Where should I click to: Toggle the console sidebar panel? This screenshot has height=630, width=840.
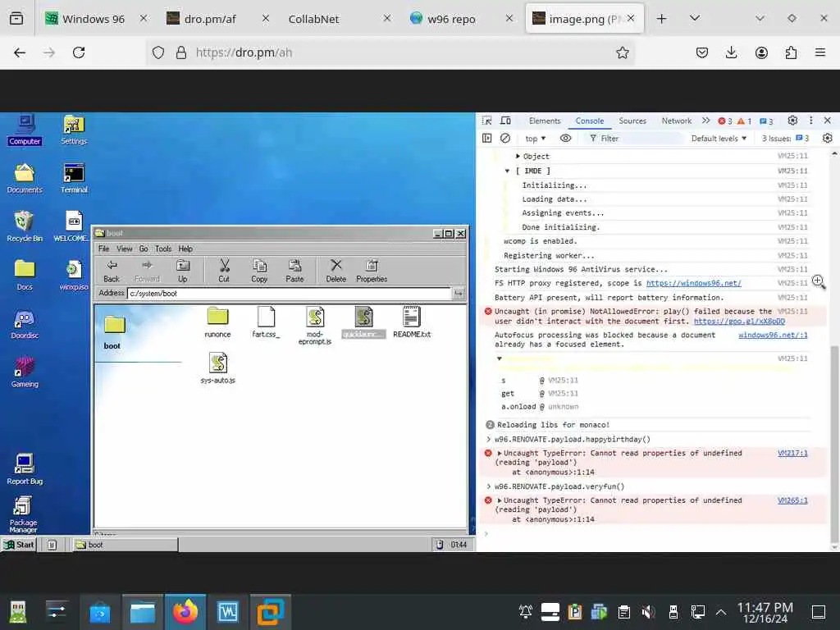pyautogui.click(x=486, y=138)
